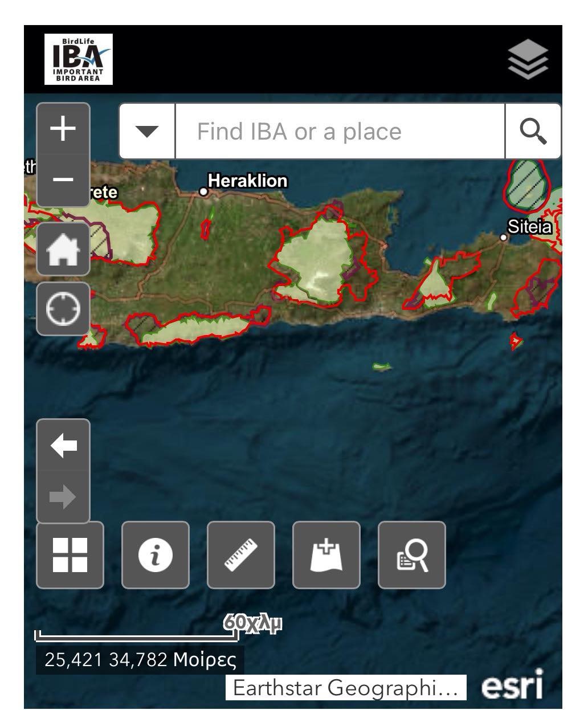The height and width of the screenshot is (710, 588).
Task: Click the BirdLife IBA logo
Action: click(x=79, y=59)
